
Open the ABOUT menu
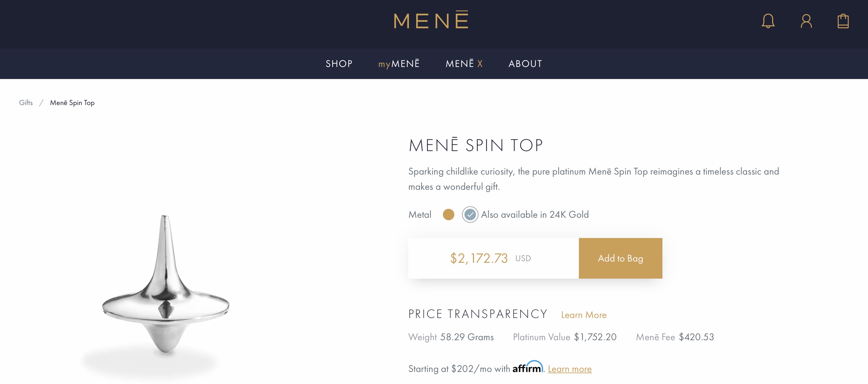point(525,63)
